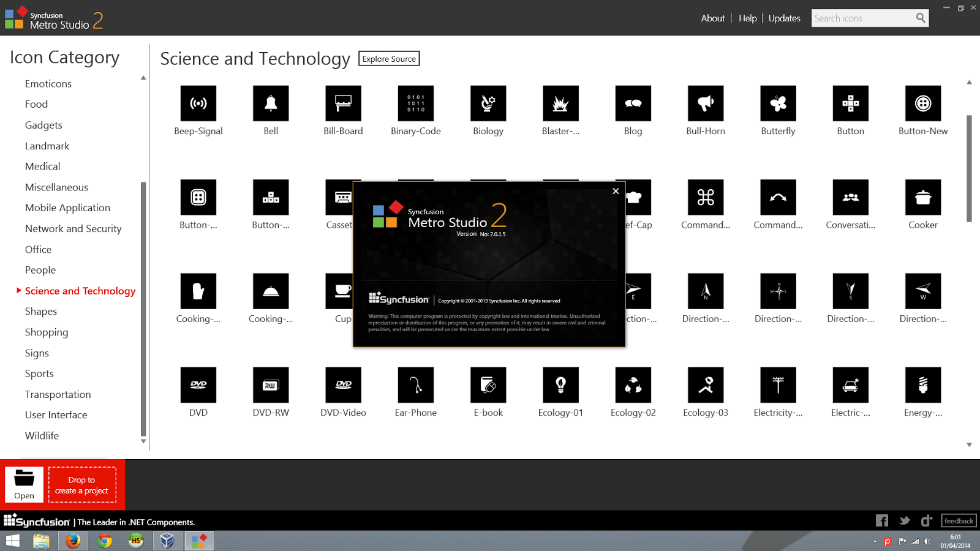Click the Binary-Code icon

pyautogui.click(x=415, y=103)
